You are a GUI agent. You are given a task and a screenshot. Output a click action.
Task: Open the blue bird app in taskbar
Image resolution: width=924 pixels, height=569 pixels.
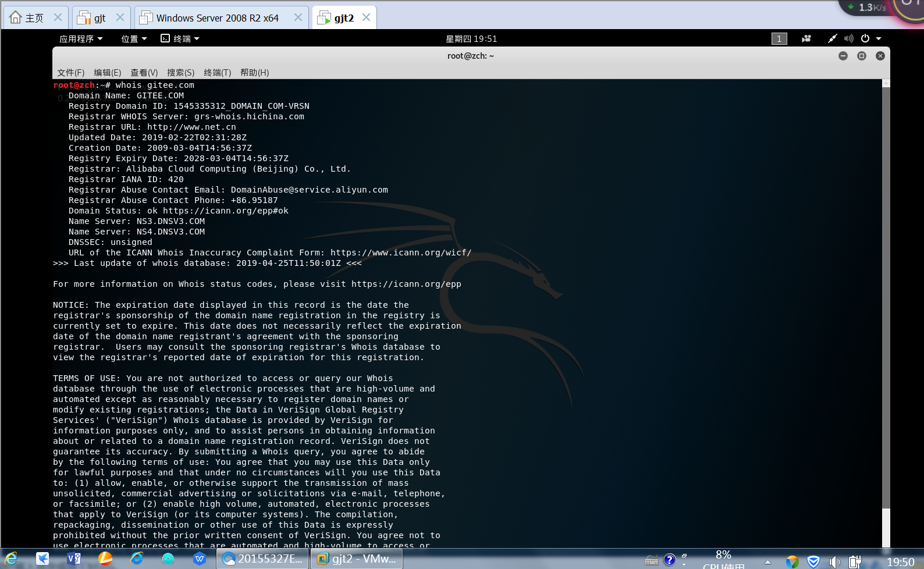click(x=42, y=559)
